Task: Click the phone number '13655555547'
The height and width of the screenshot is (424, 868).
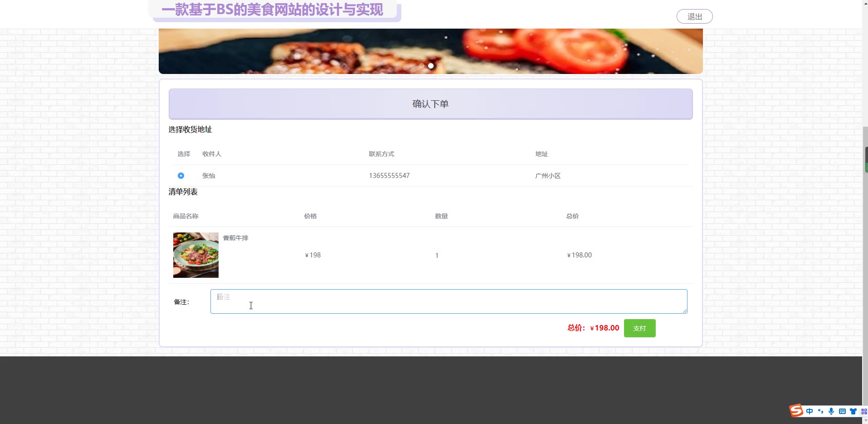Action: [x=389, y=176]
